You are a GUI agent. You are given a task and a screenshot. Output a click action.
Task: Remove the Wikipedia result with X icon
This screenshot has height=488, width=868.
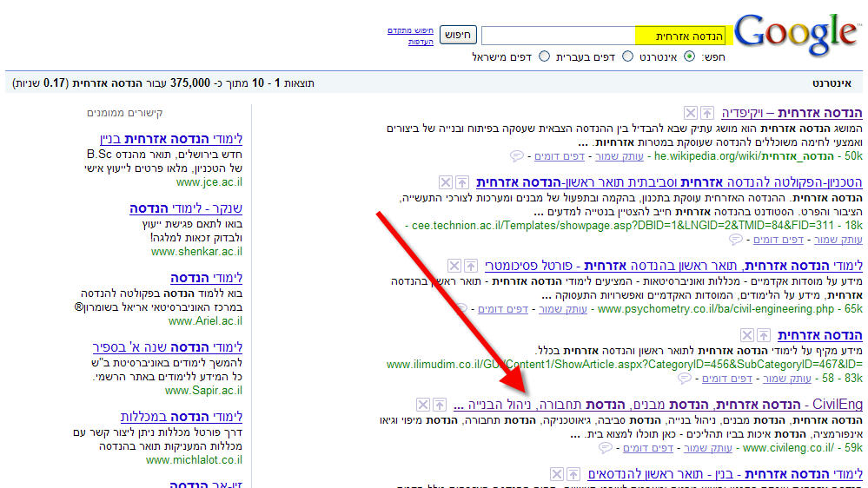tap(690, 114)
